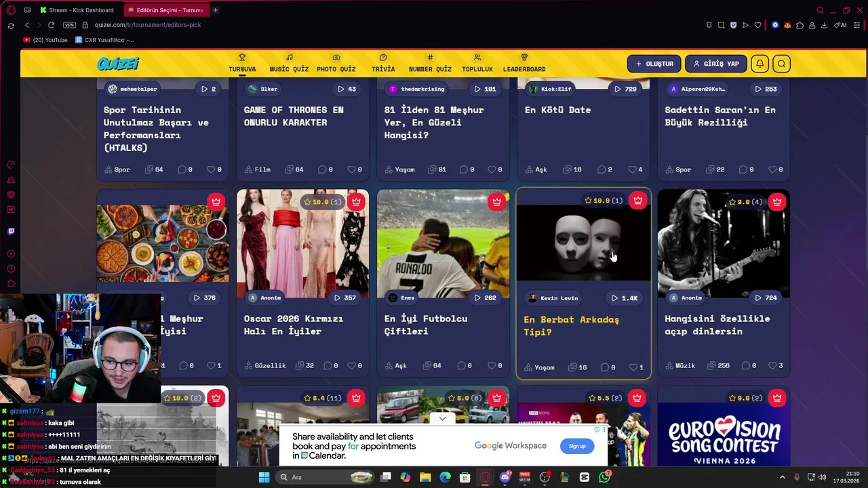This screenshot has height=488, width=868.
Task: Click the Giriş Yap button
Action: (x=716, y=64)
